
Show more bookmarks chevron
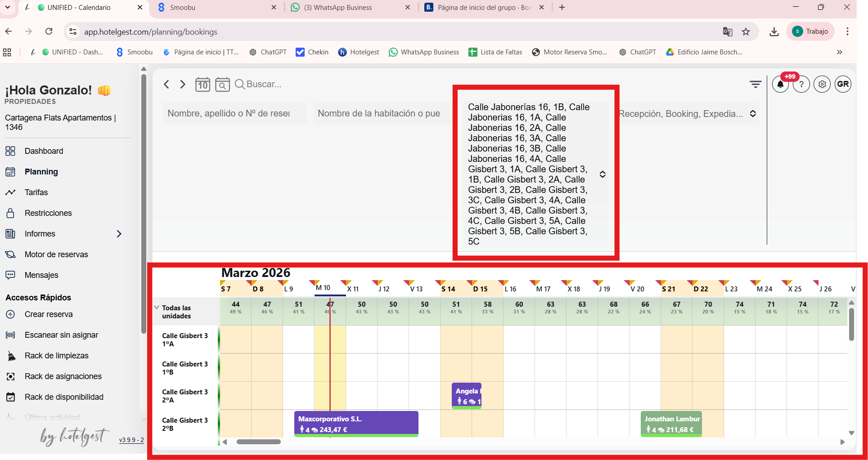(x=840, y=52)
